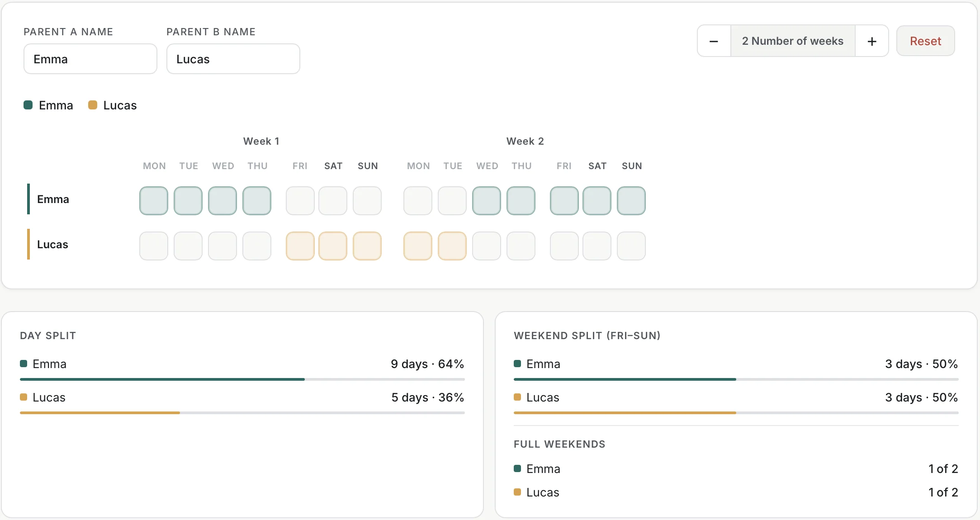The width and height of the screenshot is (980, 520).
Task: Click Emma's row label in schedule grid
Action: coord(53,199)
